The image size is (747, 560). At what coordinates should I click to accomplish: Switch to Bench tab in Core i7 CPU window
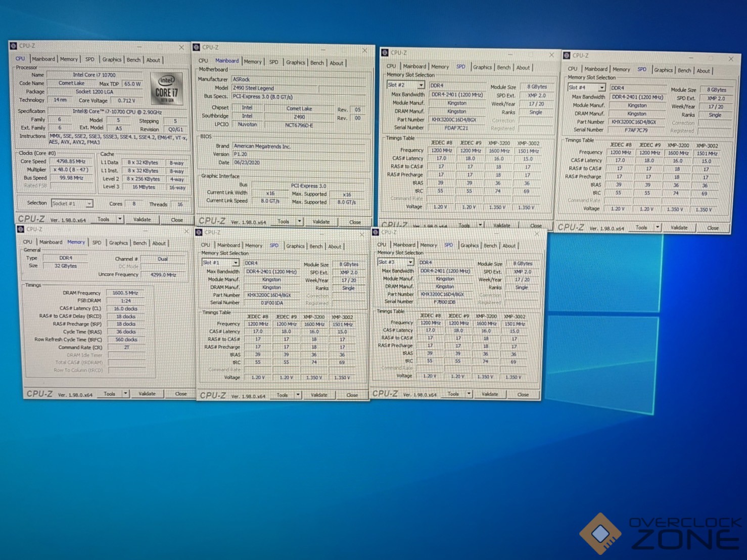[x=133, y=60]
